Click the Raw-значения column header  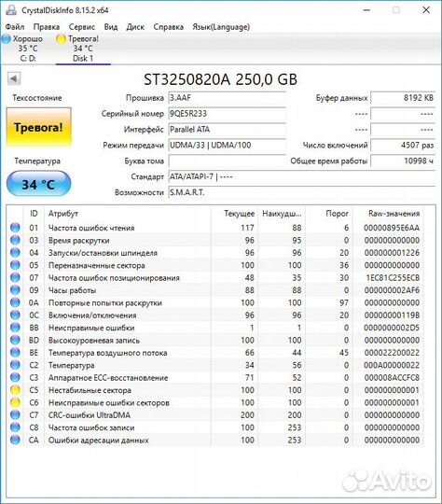point(388,214)
